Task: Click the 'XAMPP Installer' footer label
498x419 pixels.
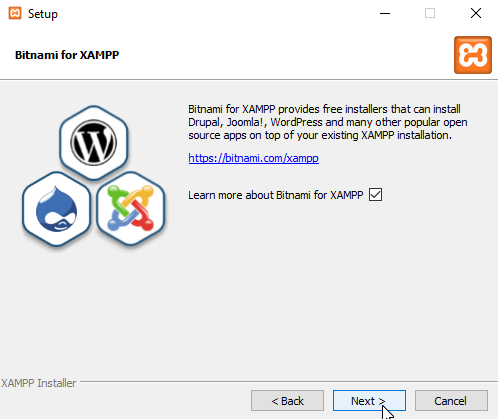Action: coord(39,383)
